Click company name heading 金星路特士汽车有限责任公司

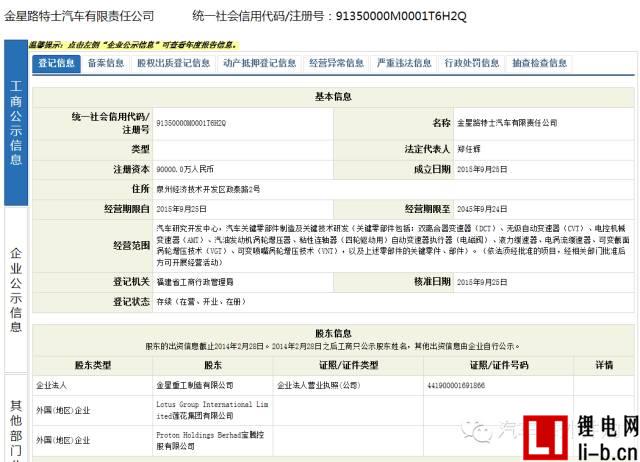click(x=80, y=16)
